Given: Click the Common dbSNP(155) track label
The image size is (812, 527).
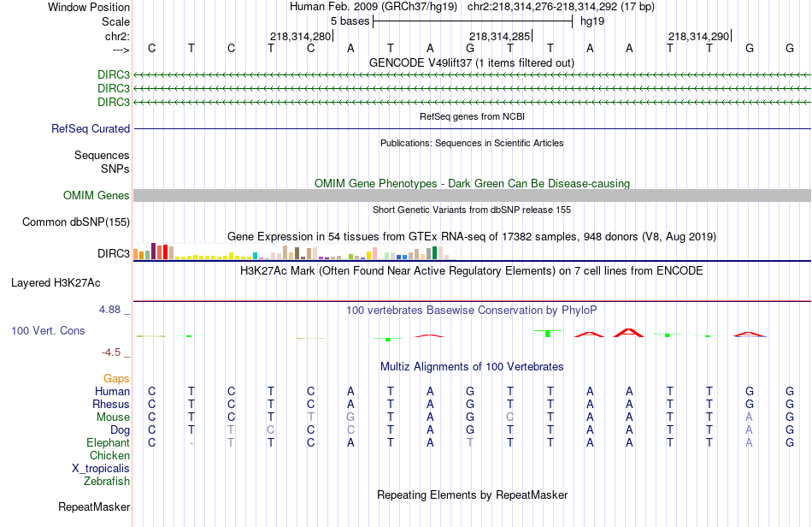Looking at the screenshot, I should pyautogui.click(x=76, y=222).
